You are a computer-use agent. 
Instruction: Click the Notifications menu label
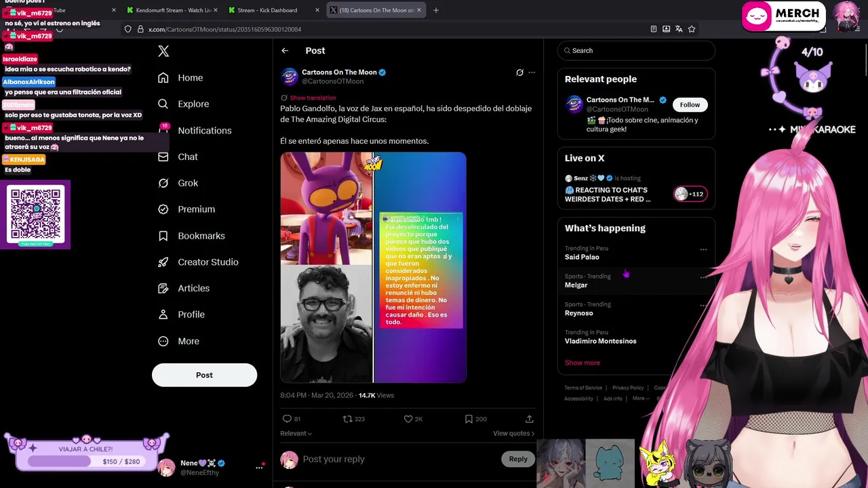click(x=205, y=130)
